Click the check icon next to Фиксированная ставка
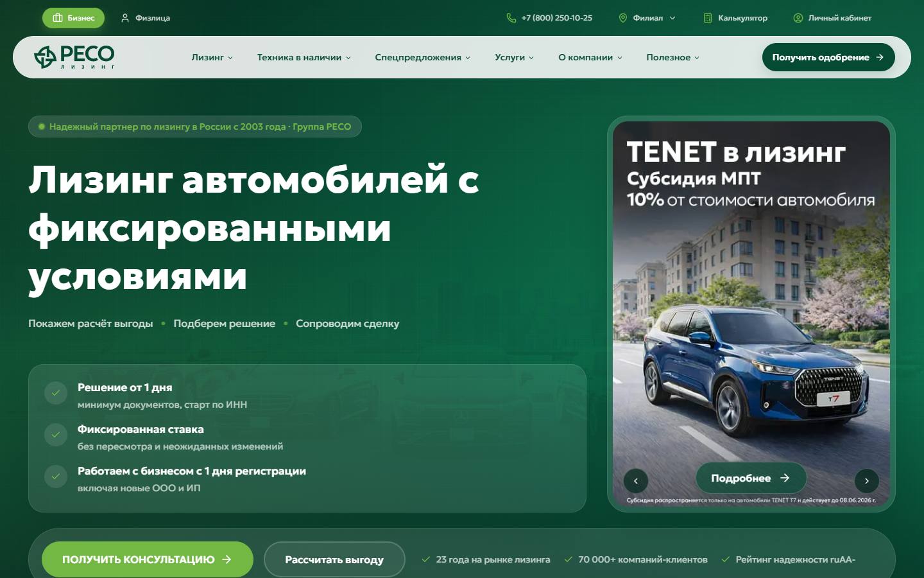 (x=56, y=435)
